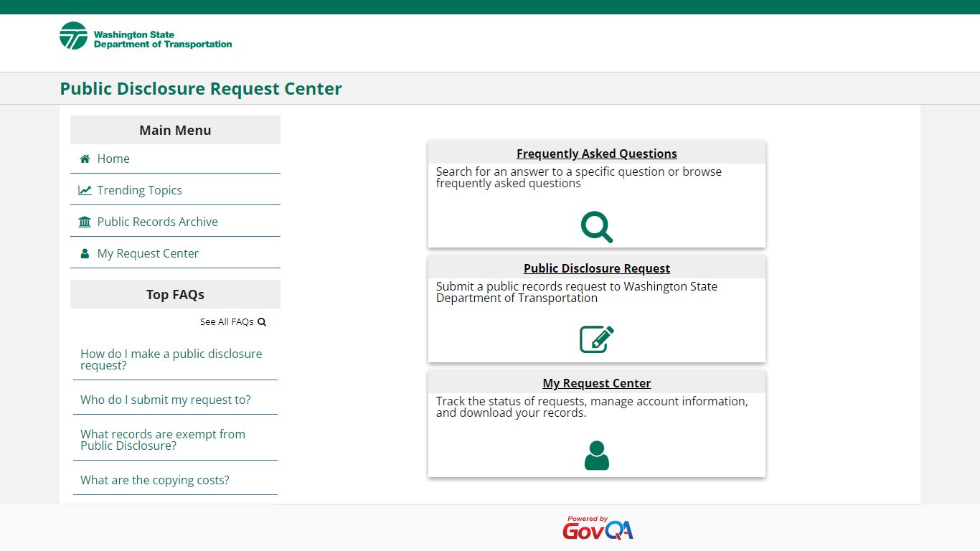980x551 pixels.
Task: Click the Powered by GovQA logo
Action: coord(598,527)
